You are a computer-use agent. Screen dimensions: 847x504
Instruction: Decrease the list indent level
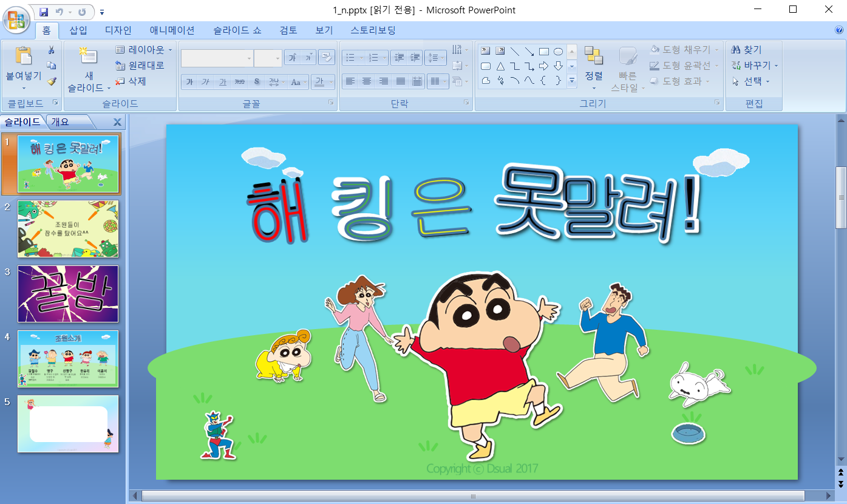[399, 58]
